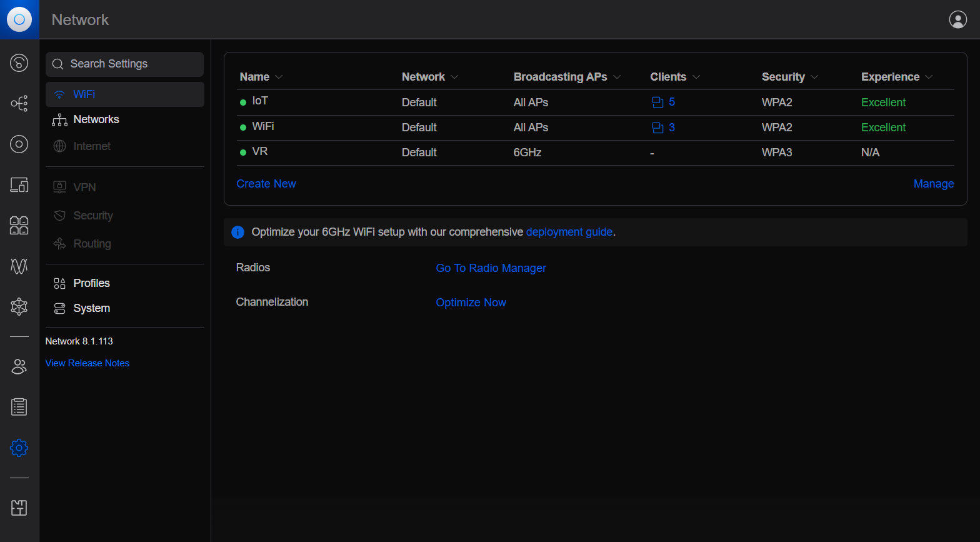980x542 pixels.
Task: Open the System Log list icon
Action: 19,407
